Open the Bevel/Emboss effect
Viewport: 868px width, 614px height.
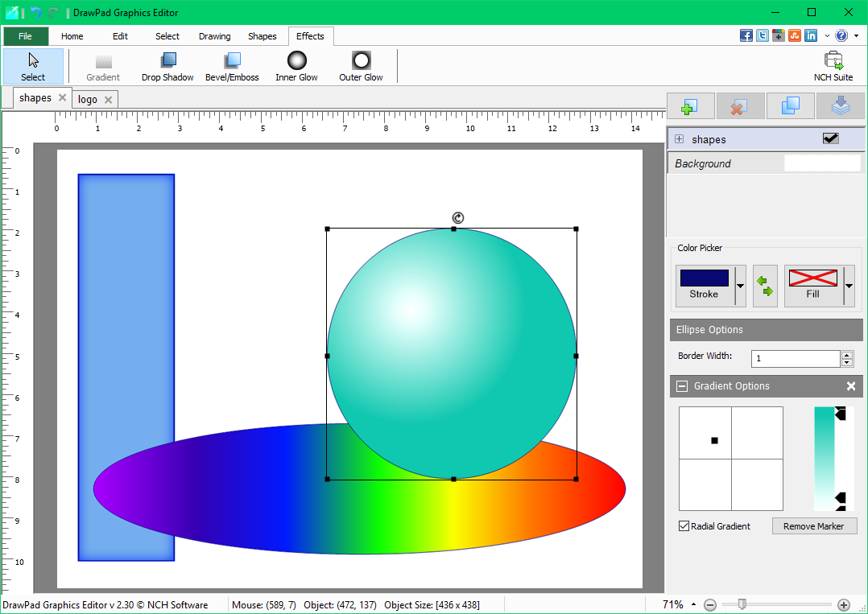[232, 66]
